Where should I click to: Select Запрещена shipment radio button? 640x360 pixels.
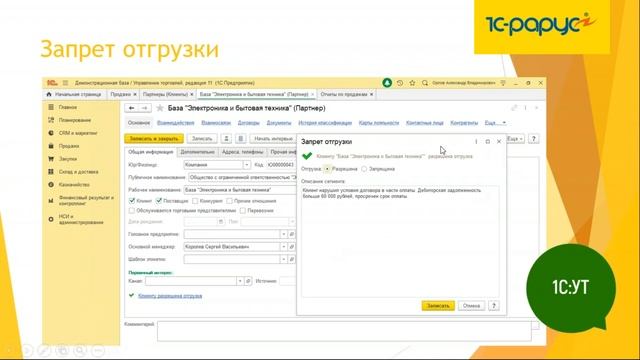[x=364, y=169]
